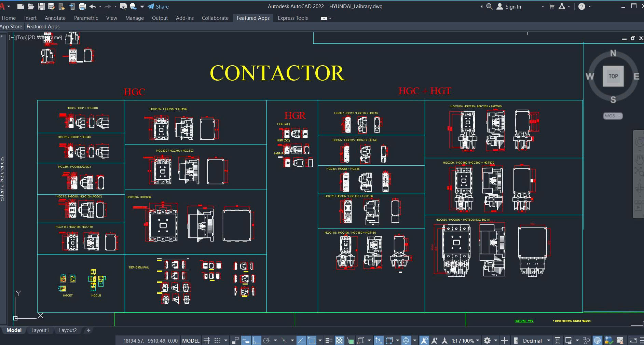644x345 pixels.
Task: Open the Customize Quick Access Toolbar dropdown
Action: coord(142,6)
